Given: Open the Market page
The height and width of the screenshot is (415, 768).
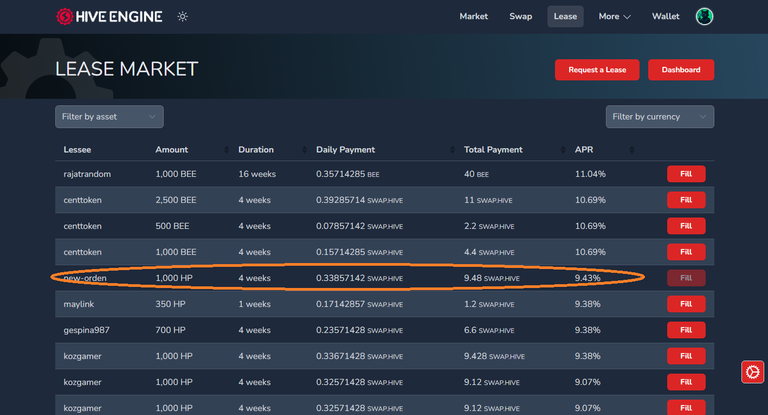Looking at the screenshot, I should click(x=474, y=17).
